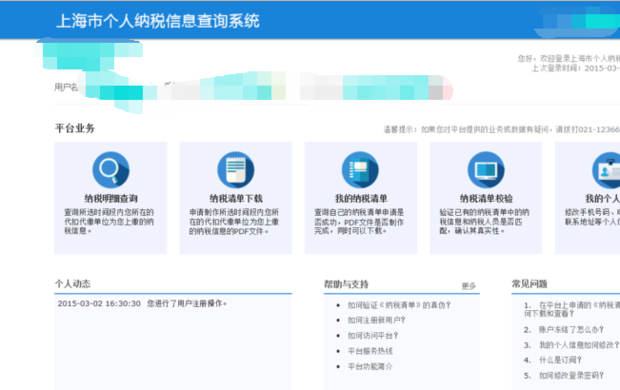
Task: Click the 纳税明细查询 card description text
Action: click(109, 222)
